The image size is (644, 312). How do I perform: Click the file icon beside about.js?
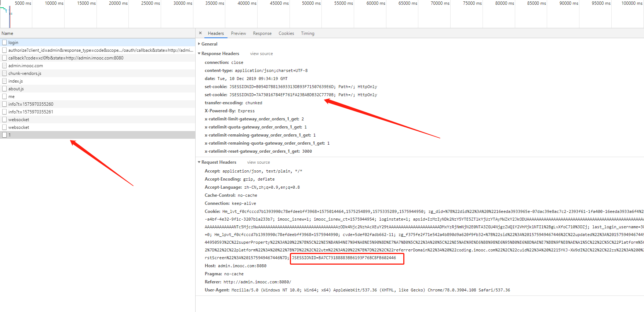[4, 89]
